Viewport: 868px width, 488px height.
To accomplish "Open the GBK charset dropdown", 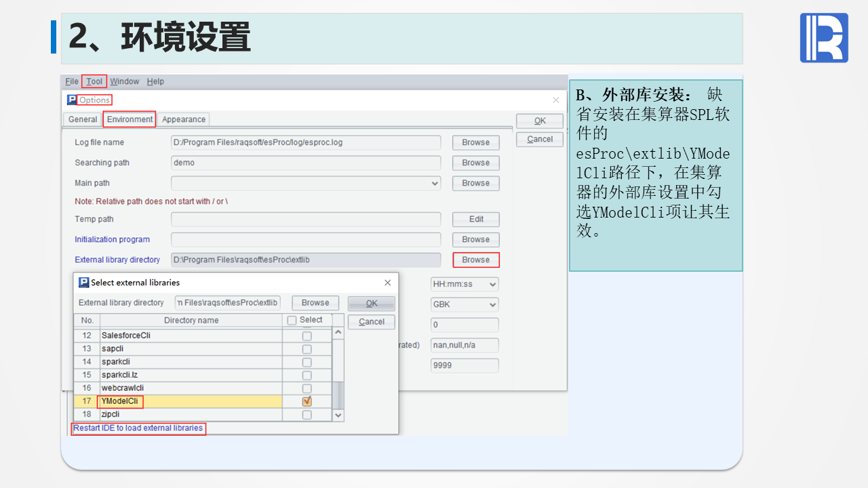I will 492,304.
